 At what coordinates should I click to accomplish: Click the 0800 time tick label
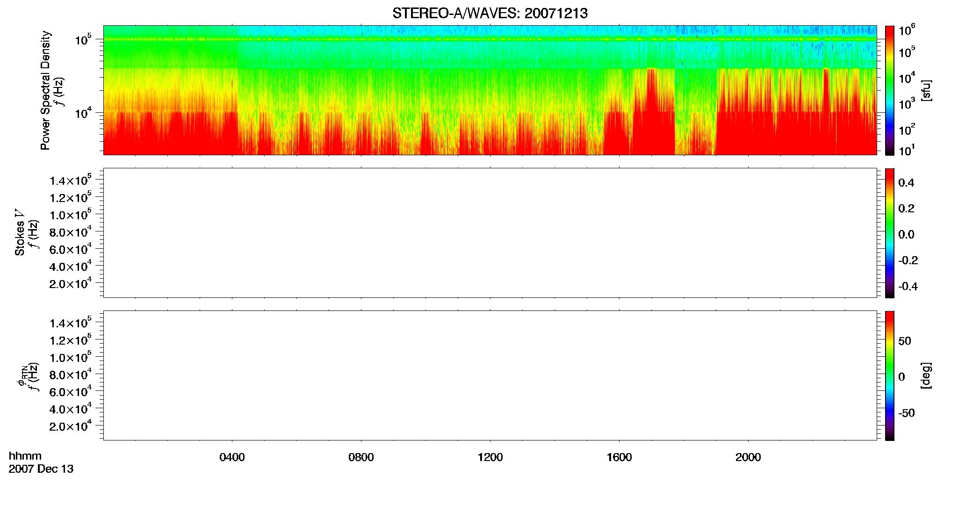[x=361, y=457]
